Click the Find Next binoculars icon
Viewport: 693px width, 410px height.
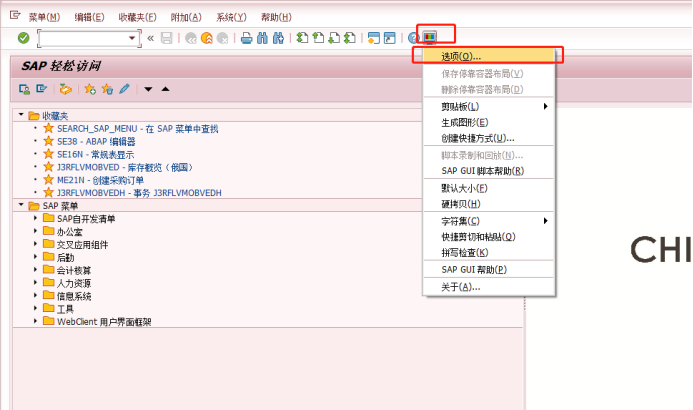[278, 38]
